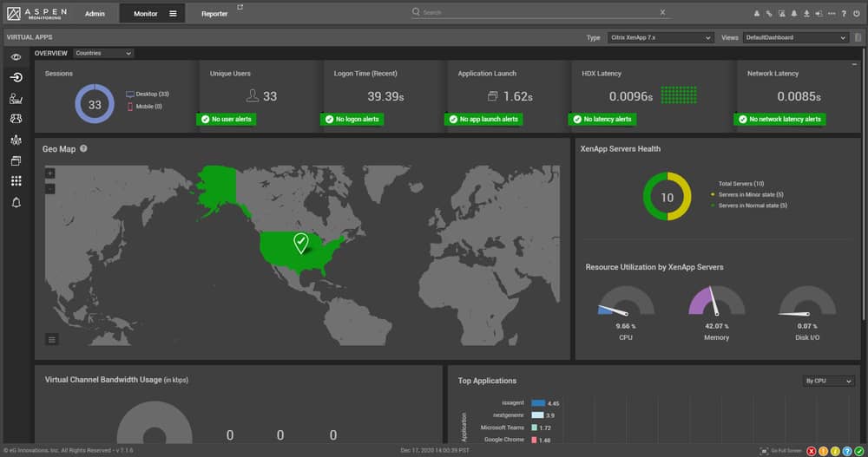
Task: Click the No latency alerts badge
Action: [602, 119]
